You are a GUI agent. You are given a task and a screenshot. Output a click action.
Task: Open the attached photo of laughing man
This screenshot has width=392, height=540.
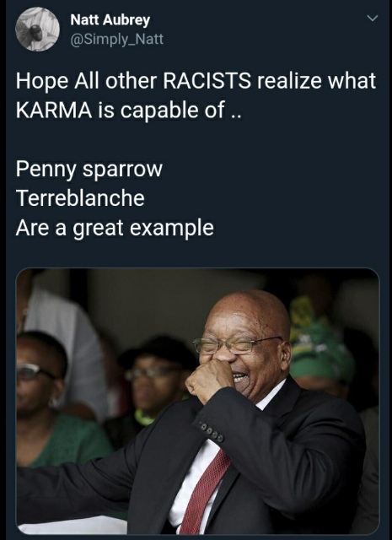198,402
